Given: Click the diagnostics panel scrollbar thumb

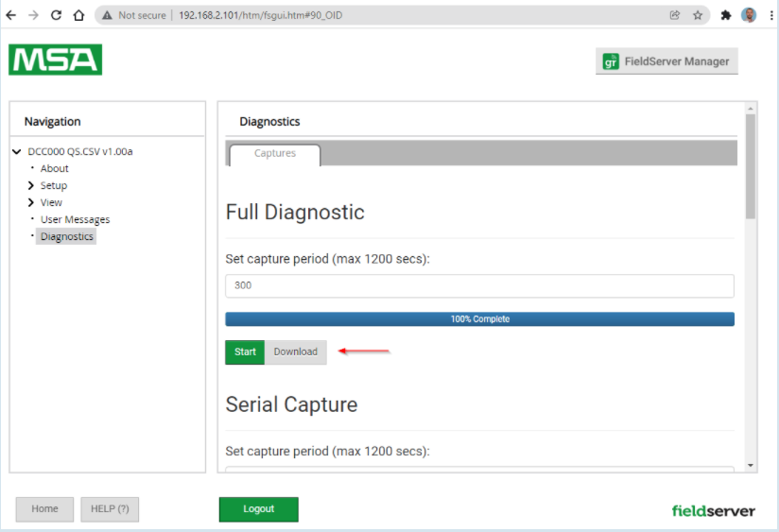Looking at the screenshot, I should [751, 166].
